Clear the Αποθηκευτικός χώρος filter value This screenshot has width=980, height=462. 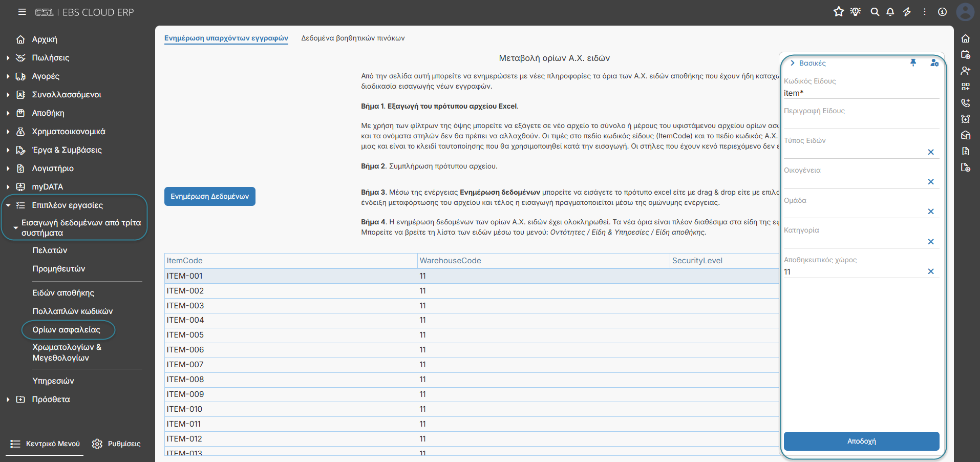pyautogui.click(x=931, y=271)
